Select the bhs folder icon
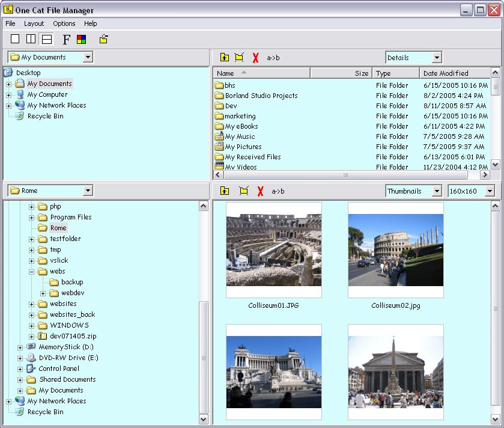 click(x=219, y=85)
